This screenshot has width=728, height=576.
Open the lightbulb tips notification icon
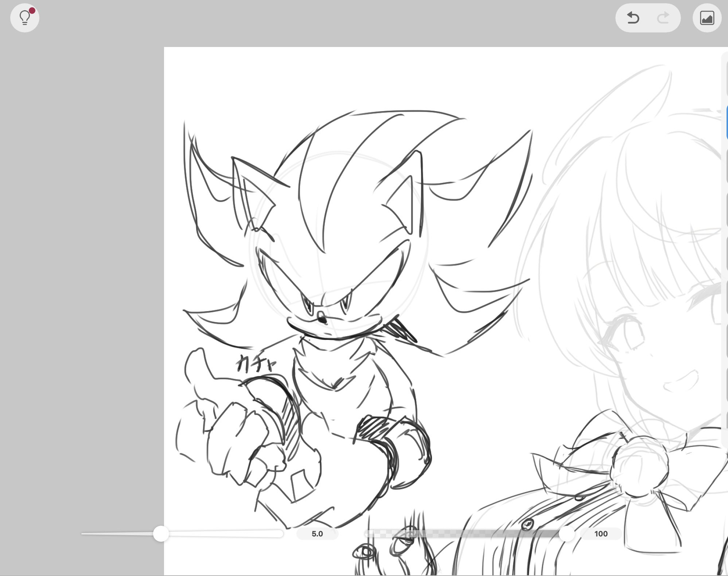click(x=25, y=17)
